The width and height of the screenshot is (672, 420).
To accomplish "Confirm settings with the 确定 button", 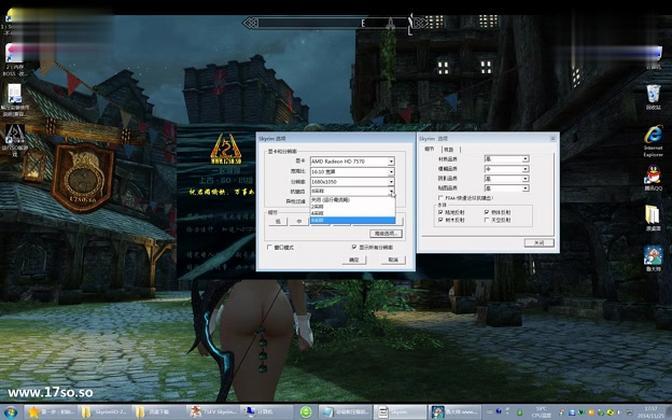I will coord(354,260).
